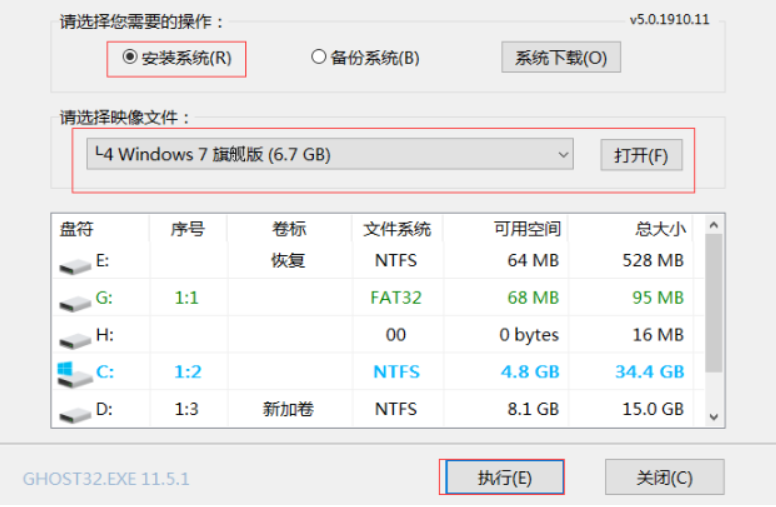Select the 安装系统(R) radio button
The image size is (776, 507).
129,58
